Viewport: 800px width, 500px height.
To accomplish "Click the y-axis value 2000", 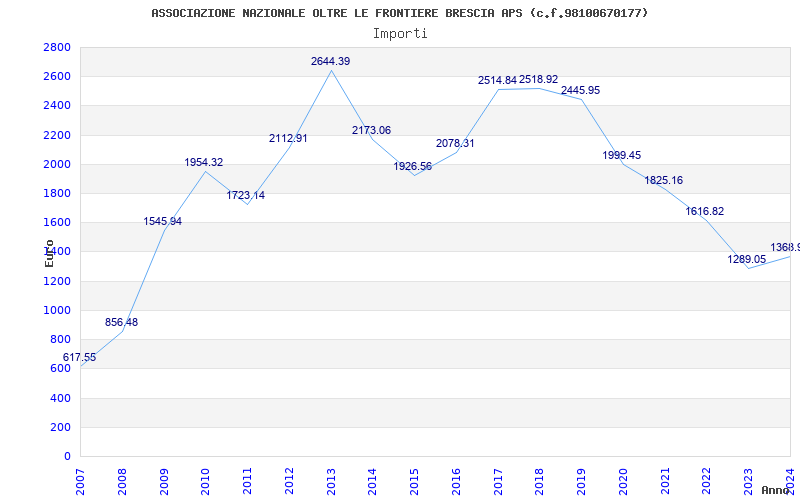I will point(57,164).
